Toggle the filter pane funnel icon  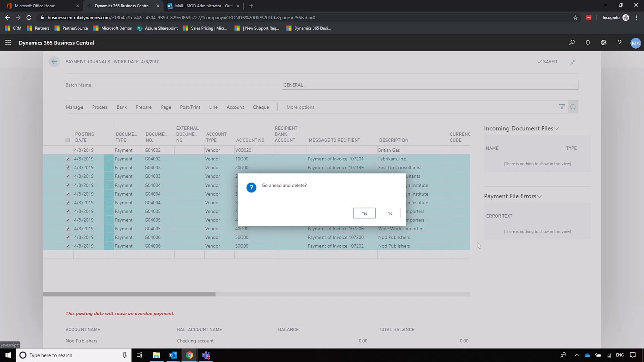[562, 107]
